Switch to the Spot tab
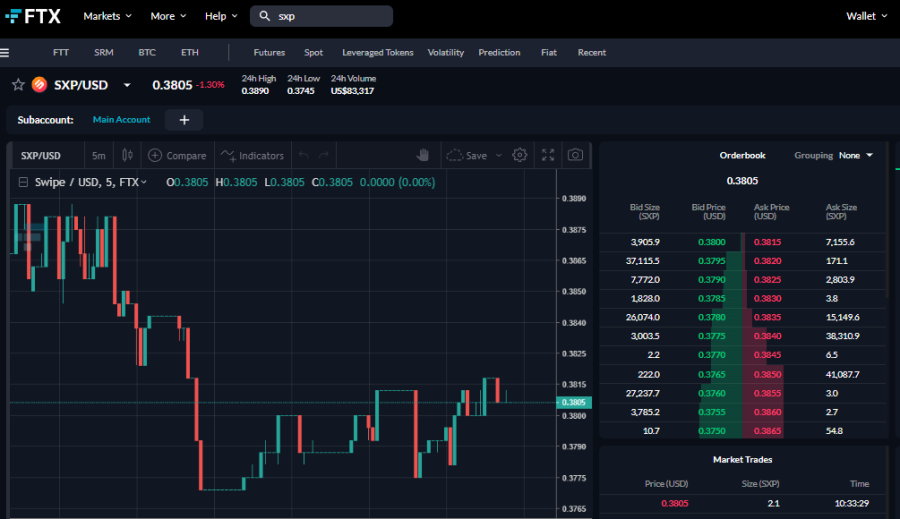Screen dimensions: 900x519 point(313,52)
